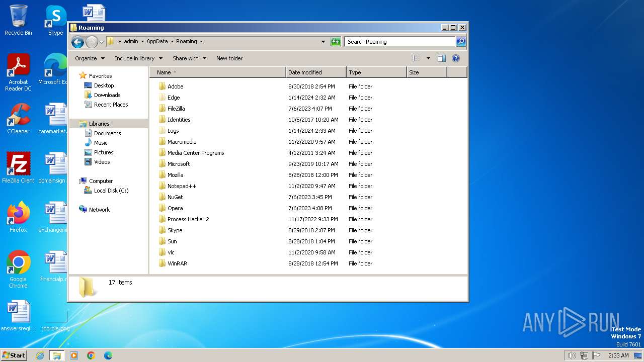Click the Forward navigation arrow
The width and height of the screenshot is (644, 362).
92,42
